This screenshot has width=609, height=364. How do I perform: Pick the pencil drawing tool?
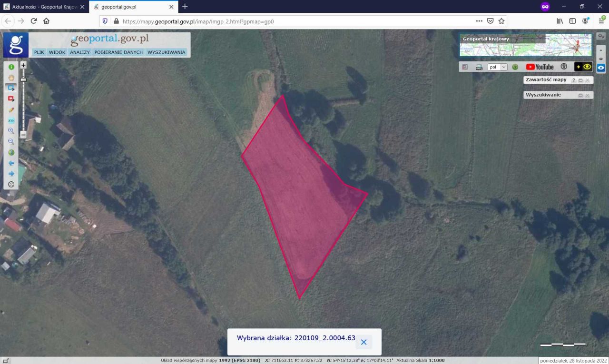[x=11, y=109]
